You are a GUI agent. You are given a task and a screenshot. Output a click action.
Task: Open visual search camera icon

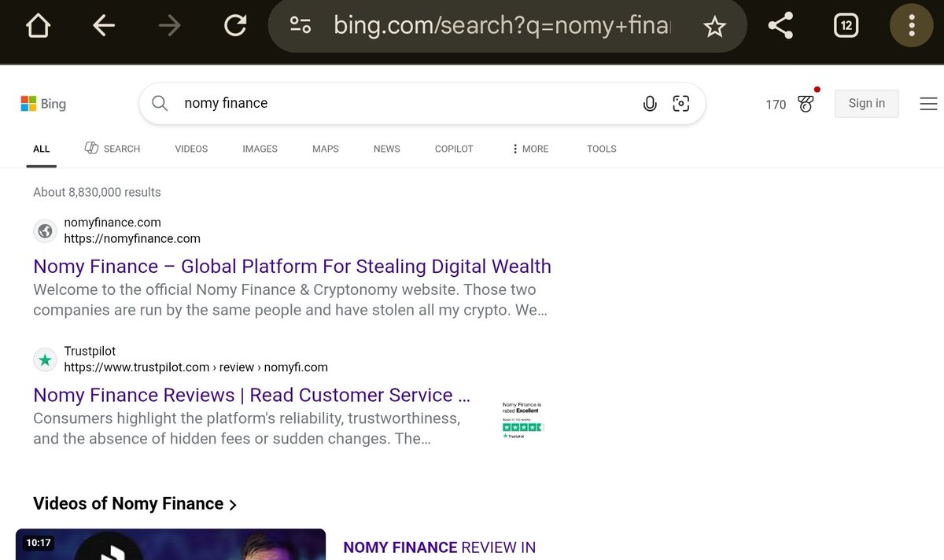coord(681,104)
